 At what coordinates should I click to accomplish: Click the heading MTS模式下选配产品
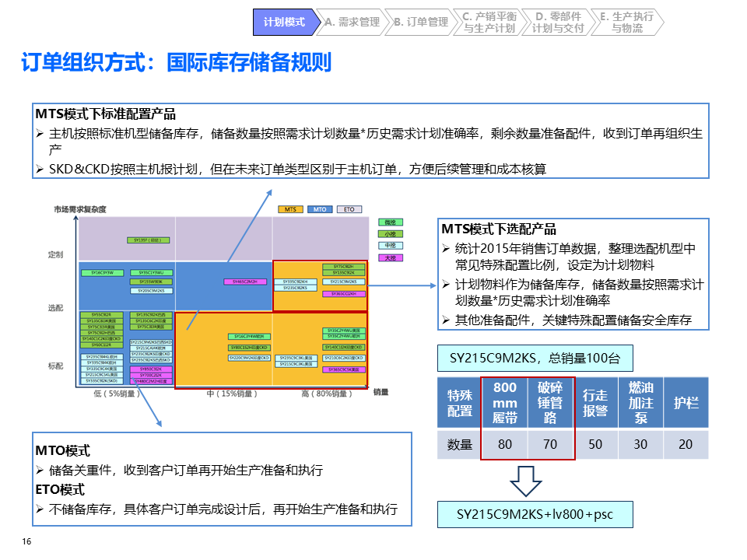[499, 229]
